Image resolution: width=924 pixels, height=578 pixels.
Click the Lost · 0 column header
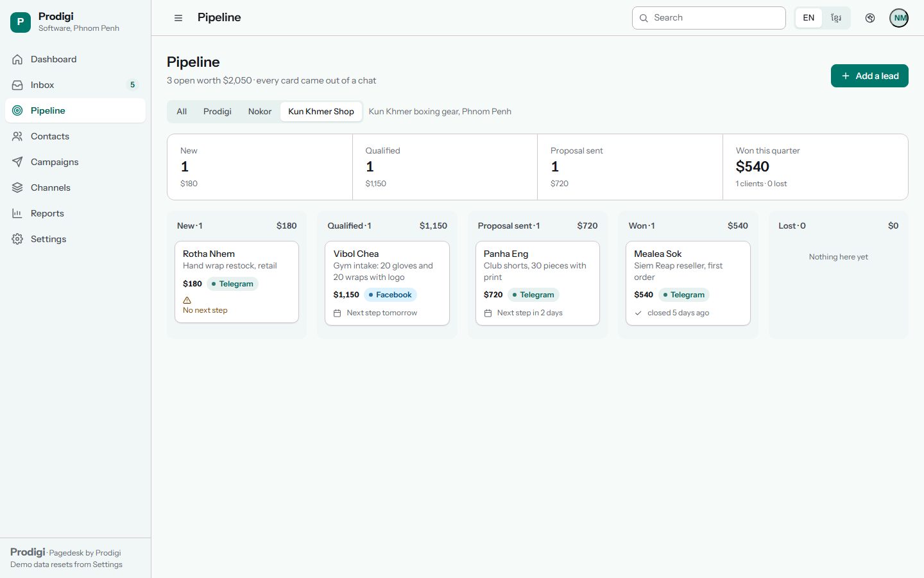click(838, 225)
